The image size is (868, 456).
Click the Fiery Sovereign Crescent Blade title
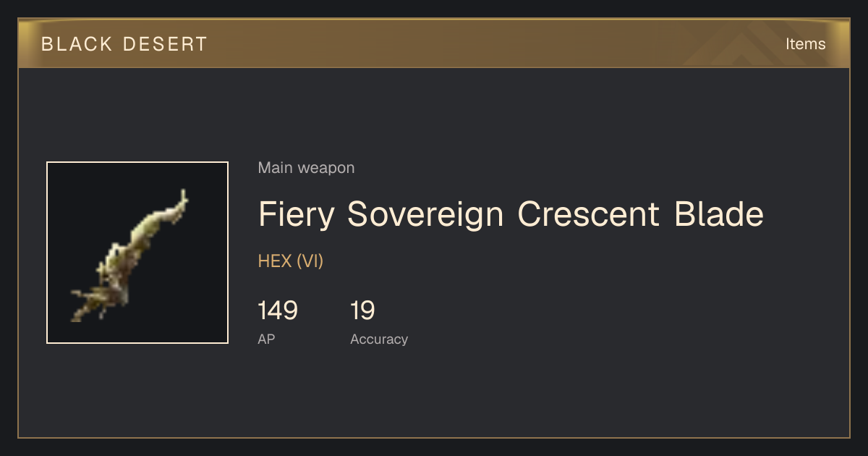(511, 214)
